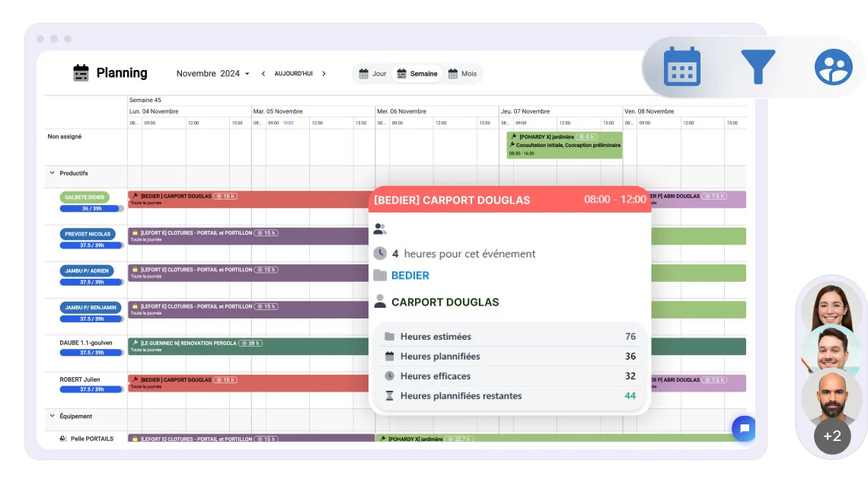Click the Heures estimées folder icon
The width and height of the screenshot is (868, 483).
(x=390, y=336)
